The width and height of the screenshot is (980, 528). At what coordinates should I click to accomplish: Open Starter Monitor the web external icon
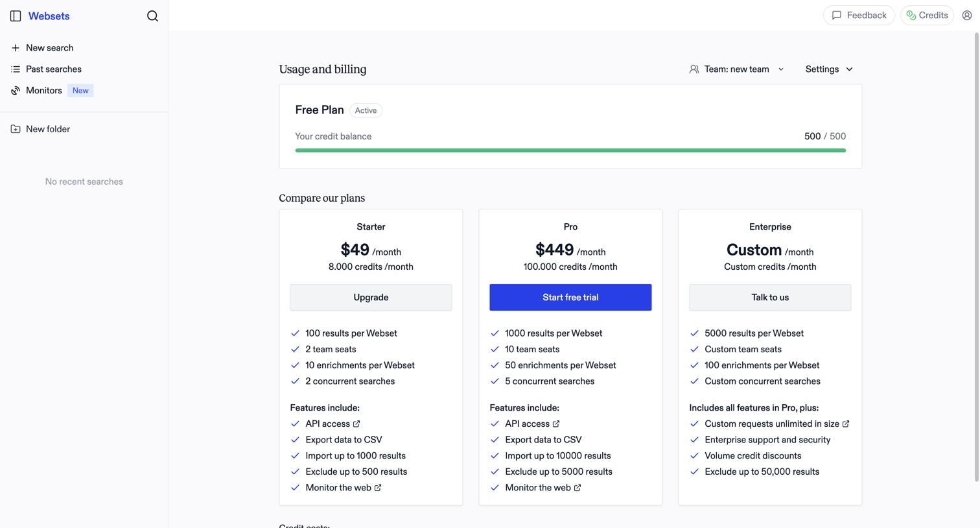coord(378,488)
